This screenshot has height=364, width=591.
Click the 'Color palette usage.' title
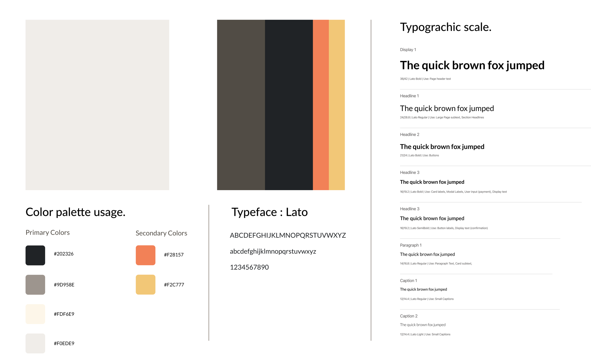tap(75, 212)
